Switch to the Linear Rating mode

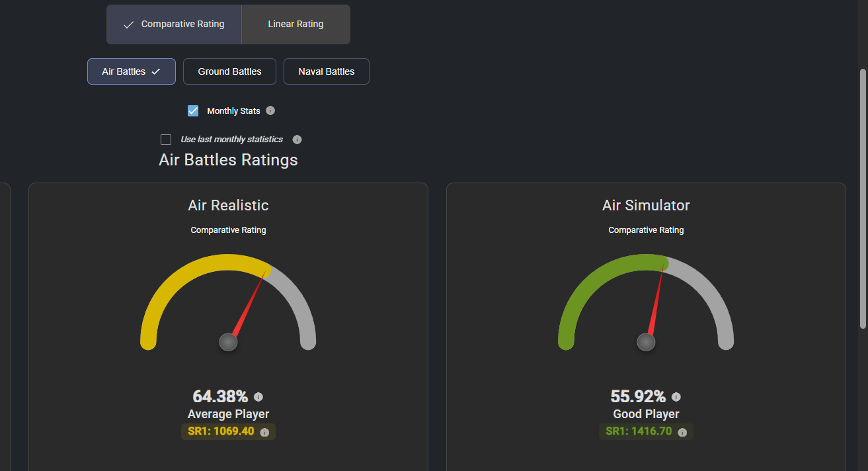coord(296,24)
